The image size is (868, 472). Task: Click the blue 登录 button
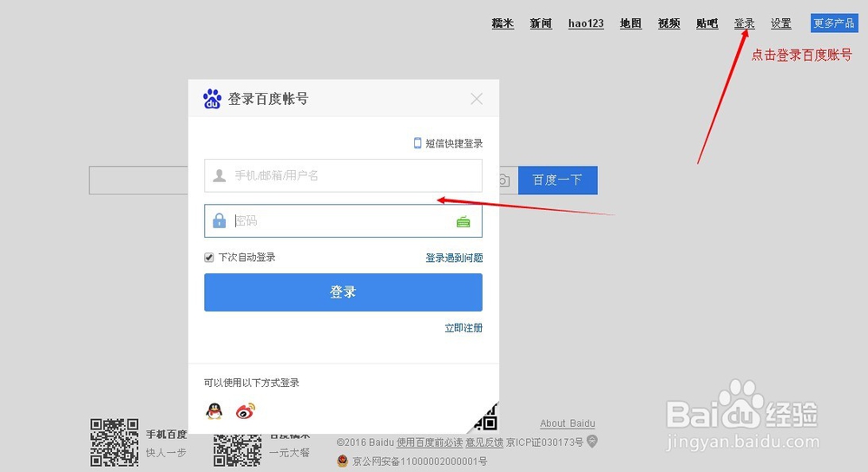coord(343,292)
